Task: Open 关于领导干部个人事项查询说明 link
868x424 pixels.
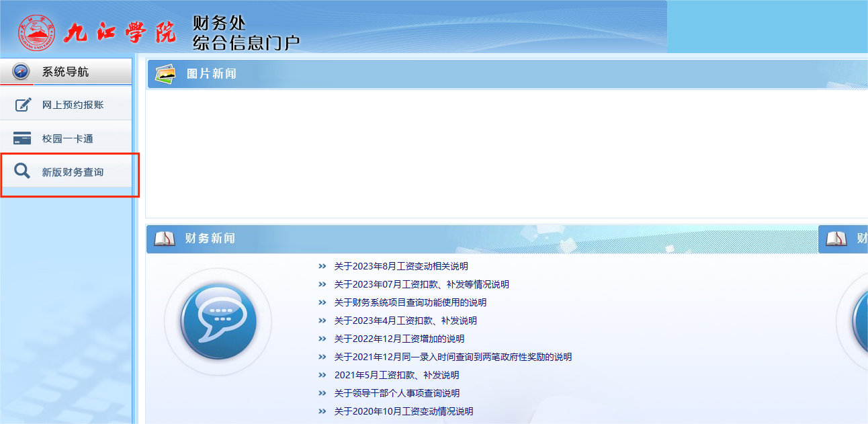Action: click(396, 393)
